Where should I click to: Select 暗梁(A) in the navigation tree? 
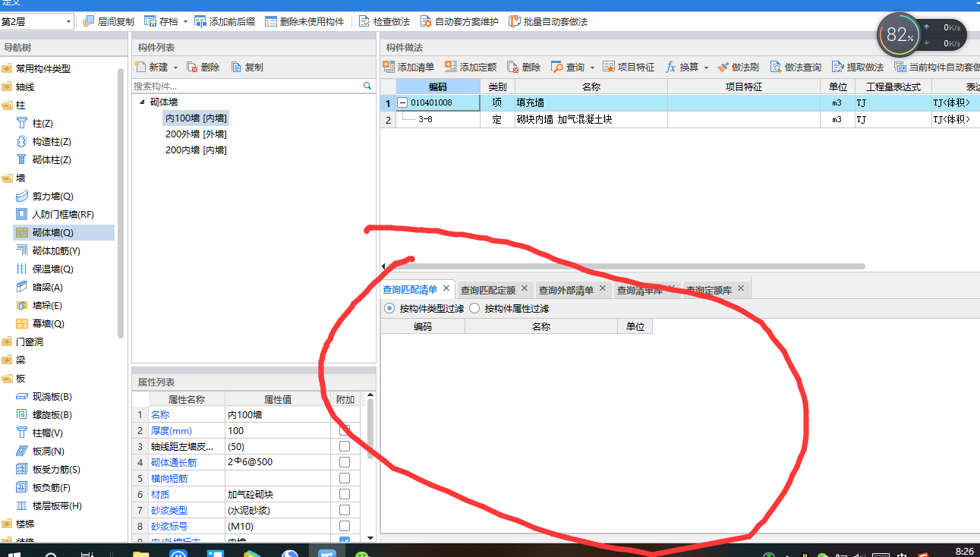coord(47,288)
